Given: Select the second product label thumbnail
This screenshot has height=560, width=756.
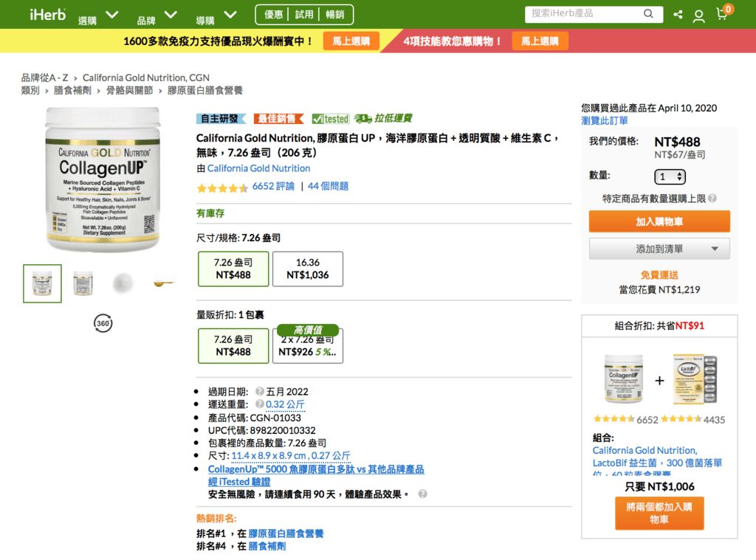Looking at the screenshot, I should pos(83,283).
